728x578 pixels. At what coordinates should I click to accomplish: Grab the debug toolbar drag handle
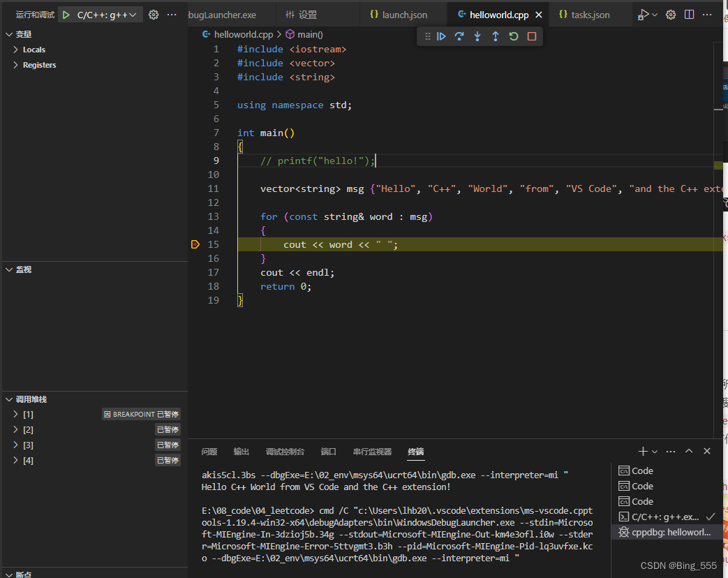(x=428, y=36)
